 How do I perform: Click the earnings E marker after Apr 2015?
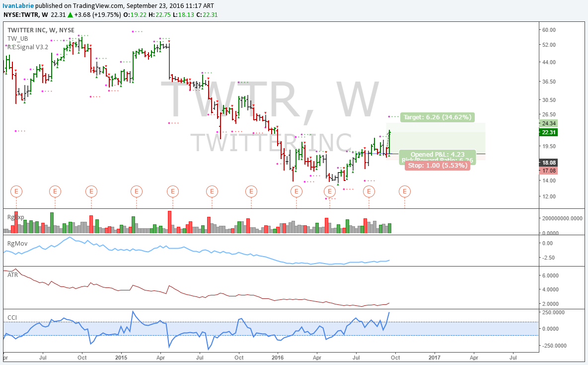tap(172, 191)
